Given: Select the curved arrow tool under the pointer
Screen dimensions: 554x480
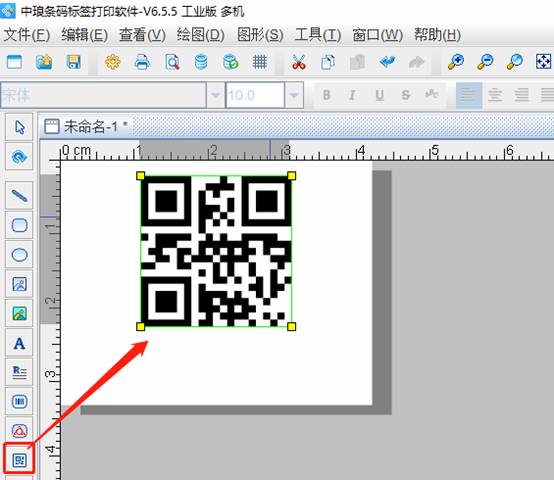Looking at the screenshot, I should [x=19, y=157].
